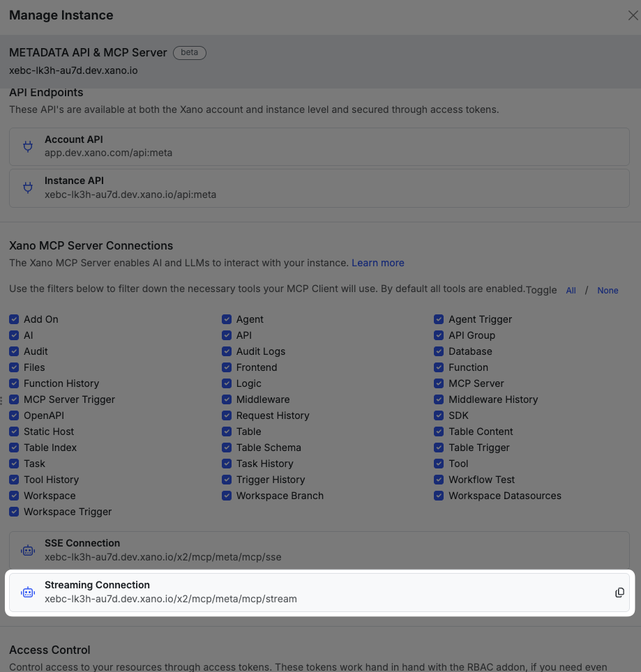Screen dimensions: 641x672
Task: Toggle the OpenAPI checkbox
Action: click(14, 415)
